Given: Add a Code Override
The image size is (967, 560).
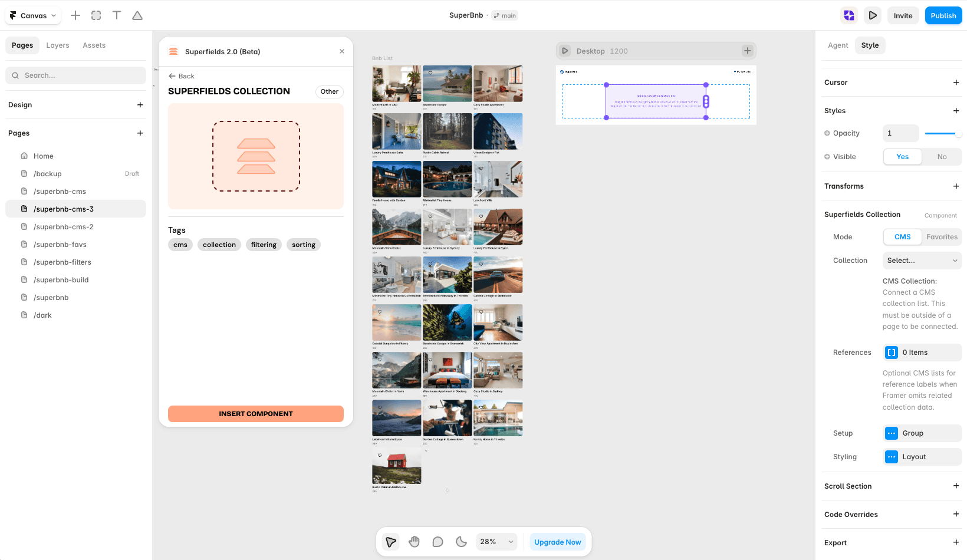Looking at the screenshot, I should (x=956, y=515).
